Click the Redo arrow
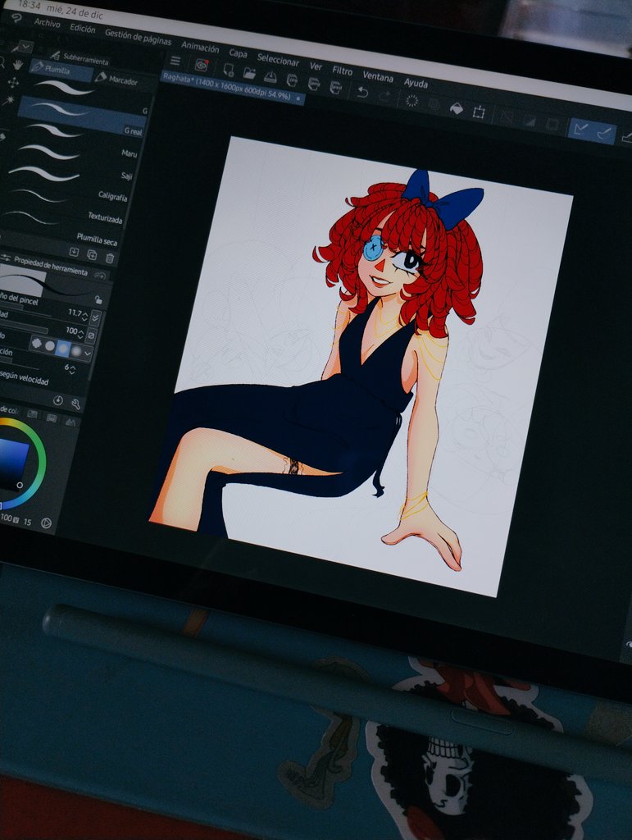632x840 pixels. click(384, 95)
